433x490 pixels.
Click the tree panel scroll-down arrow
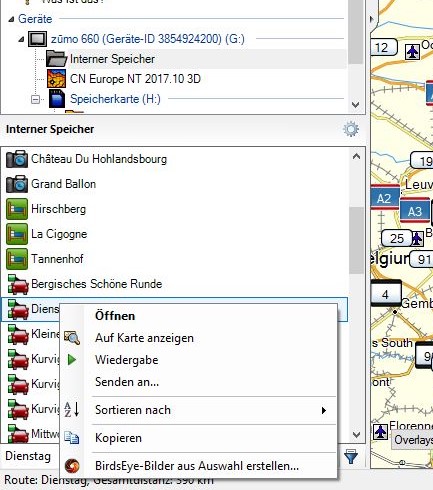355,105
